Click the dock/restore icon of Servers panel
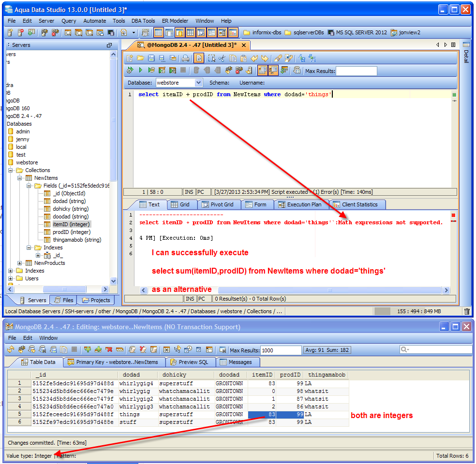This screenshot has width=476, height=464. 109,45
